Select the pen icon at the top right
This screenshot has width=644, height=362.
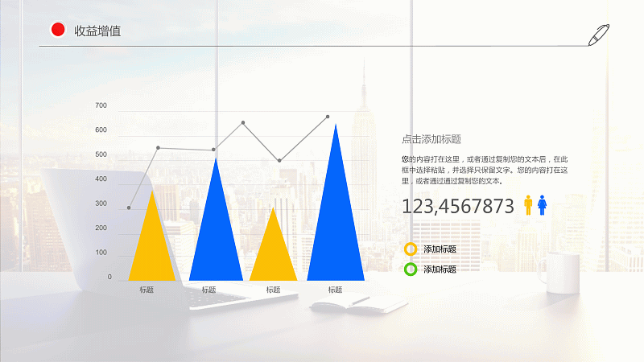[x=599, y=35]
